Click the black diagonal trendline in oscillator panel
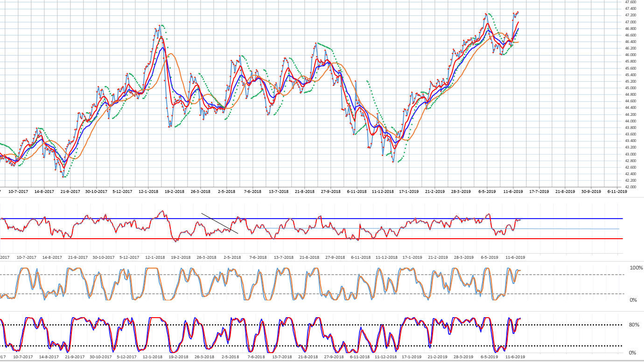 [220, 223]
